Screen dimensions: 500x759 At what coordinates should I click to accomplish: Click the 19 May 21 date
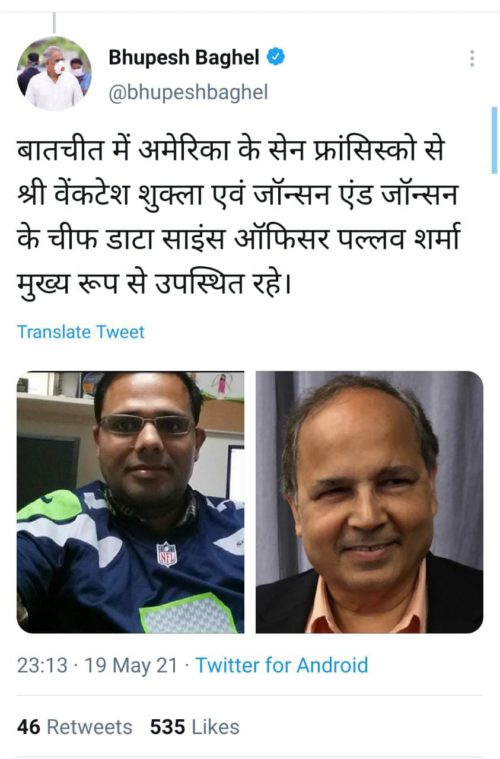[131, 665]
